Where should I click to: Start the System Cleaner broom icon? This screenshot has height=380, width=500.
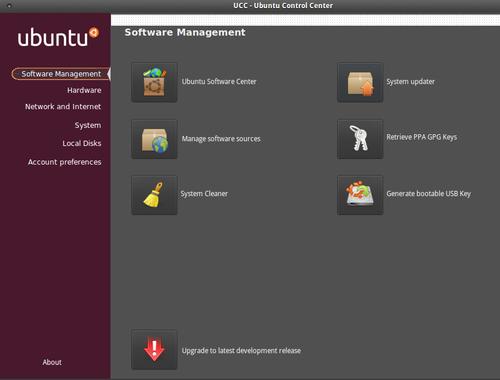coord(154,195)
